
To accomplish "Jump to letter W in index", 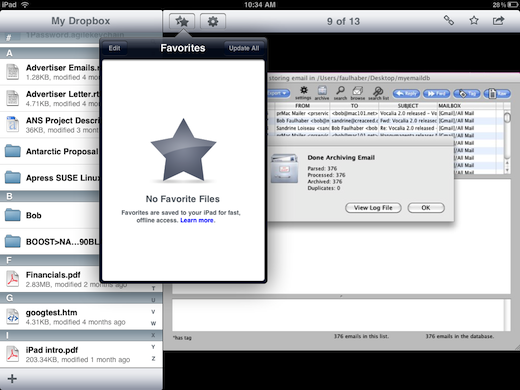I will [153, 323].
